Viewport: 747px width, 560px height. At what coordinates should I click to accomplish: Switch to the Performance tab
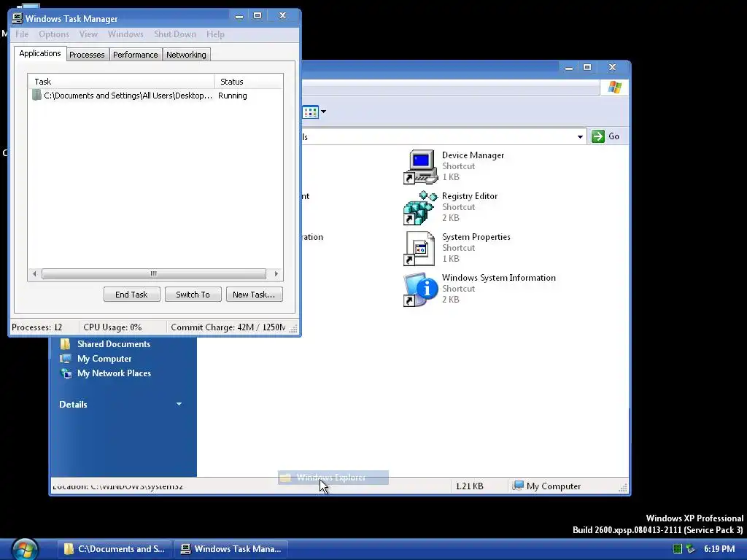click(x=135, y=55)
